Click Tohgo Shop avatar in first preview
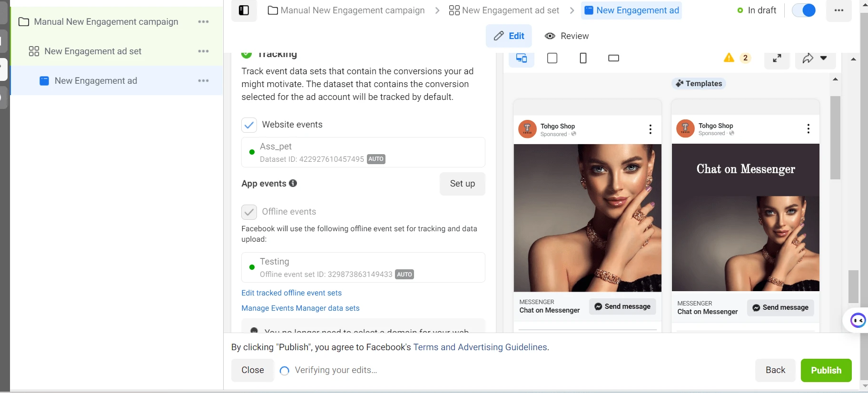The height and width of the screenshot is (393, 868). 527,129
